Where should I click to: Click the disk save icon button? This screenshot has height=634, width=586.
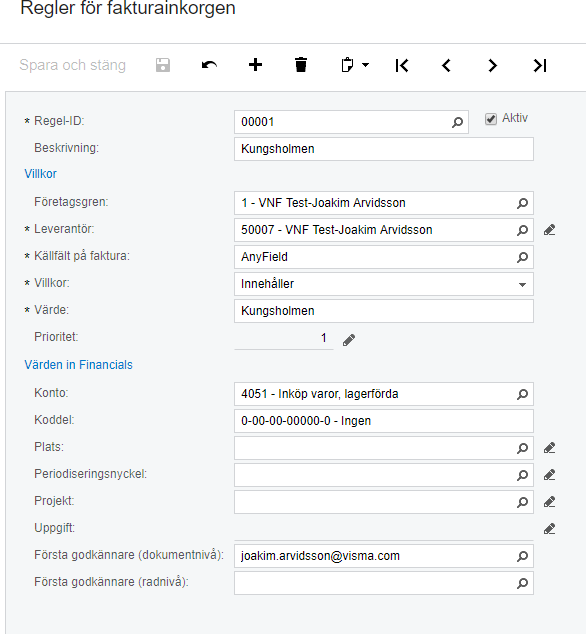pyautogui.click(x=163, y=65)
